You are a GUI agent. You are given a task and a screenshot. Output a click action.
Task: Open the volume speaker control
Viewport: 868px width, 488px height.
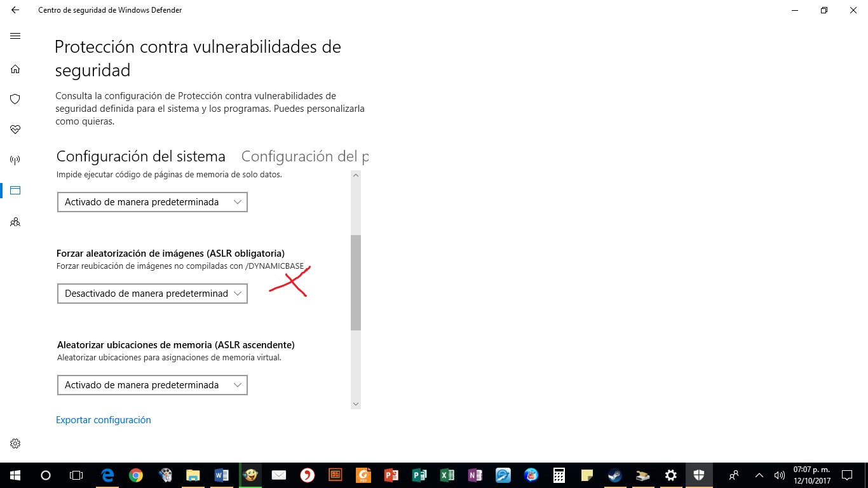point(779,475)
